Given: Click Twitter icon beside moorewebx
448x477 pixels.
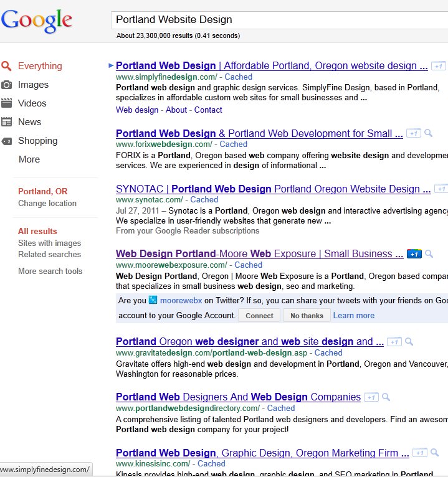Looking at the screenshot, I should (x=153, y=300).
